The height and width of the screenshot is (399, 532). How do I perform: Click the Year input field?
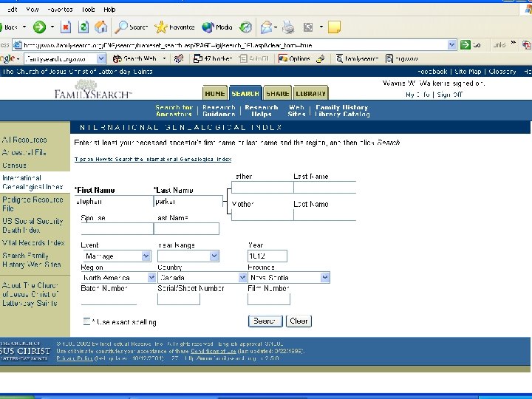click(x=267, y=256)
